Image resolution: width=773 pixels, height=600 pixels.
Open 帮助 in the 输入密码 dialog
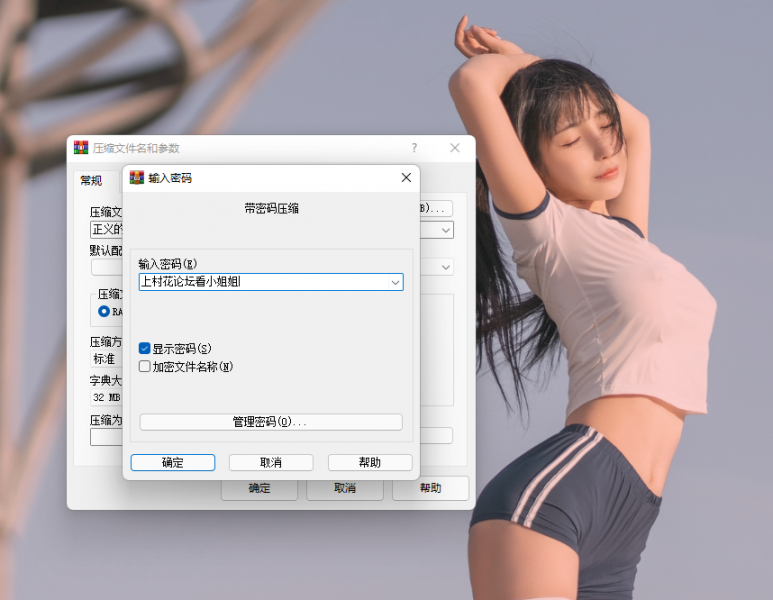coord(369,463)
